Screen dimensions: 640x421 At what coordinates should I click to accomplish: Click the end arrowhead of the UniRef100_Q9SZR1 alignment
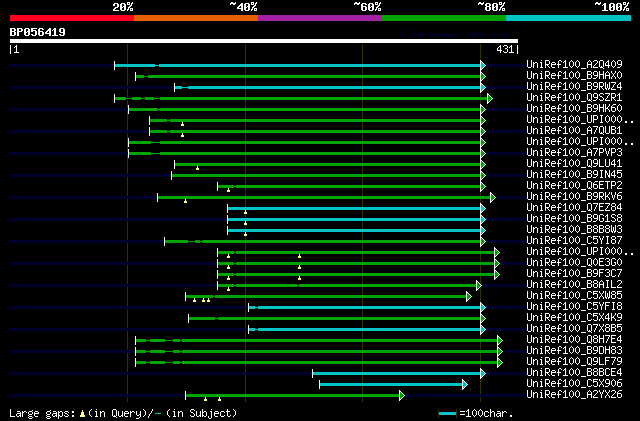(x=490, y=98)
